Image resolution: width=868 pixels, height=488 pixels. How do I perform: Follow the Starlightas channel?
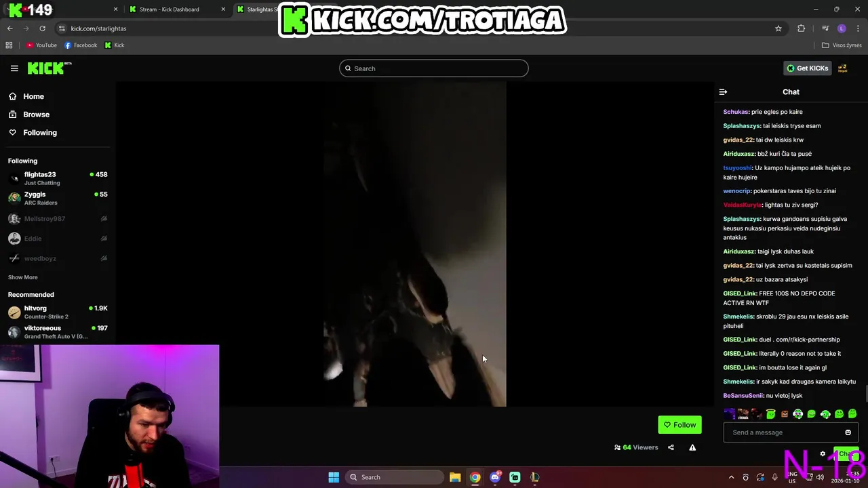[x=679, y=425]
